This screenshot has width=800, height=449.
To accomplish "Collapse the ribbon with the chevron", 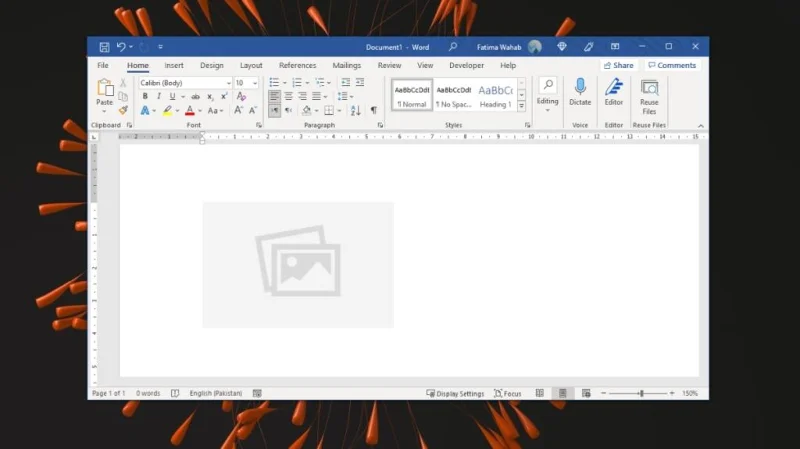I will click(x=701, y=126).
